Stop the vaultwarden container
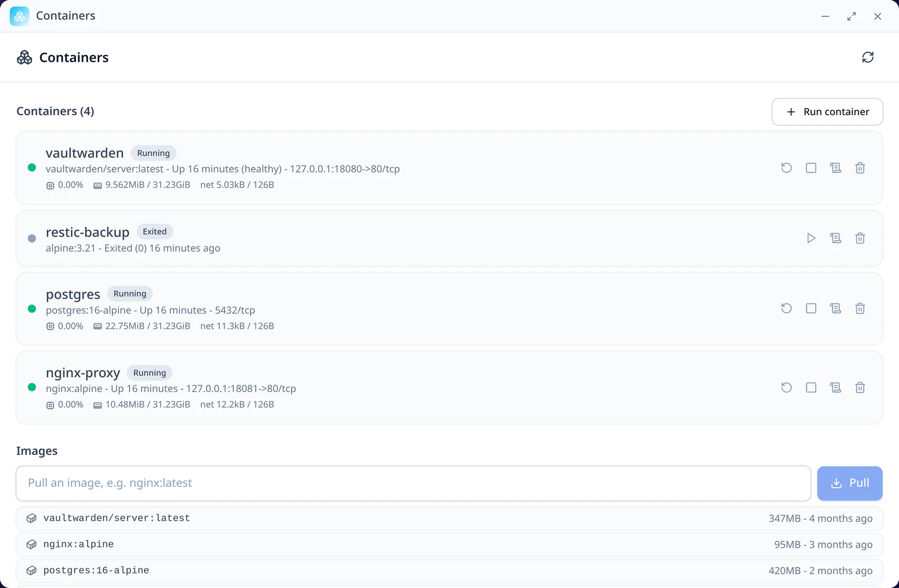 click(811, 168)
